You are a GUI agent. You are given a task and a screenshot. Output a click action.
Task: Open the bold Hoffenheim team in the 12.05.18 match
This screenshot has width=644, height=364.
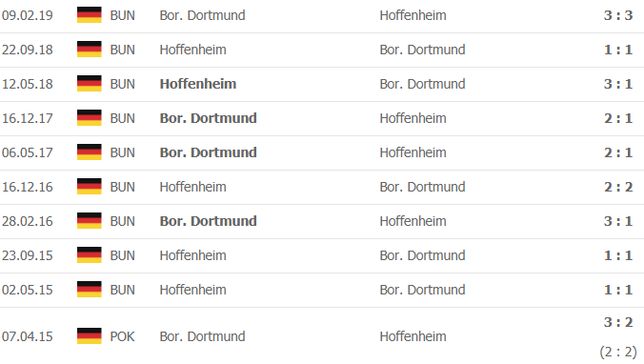(198, 84)
